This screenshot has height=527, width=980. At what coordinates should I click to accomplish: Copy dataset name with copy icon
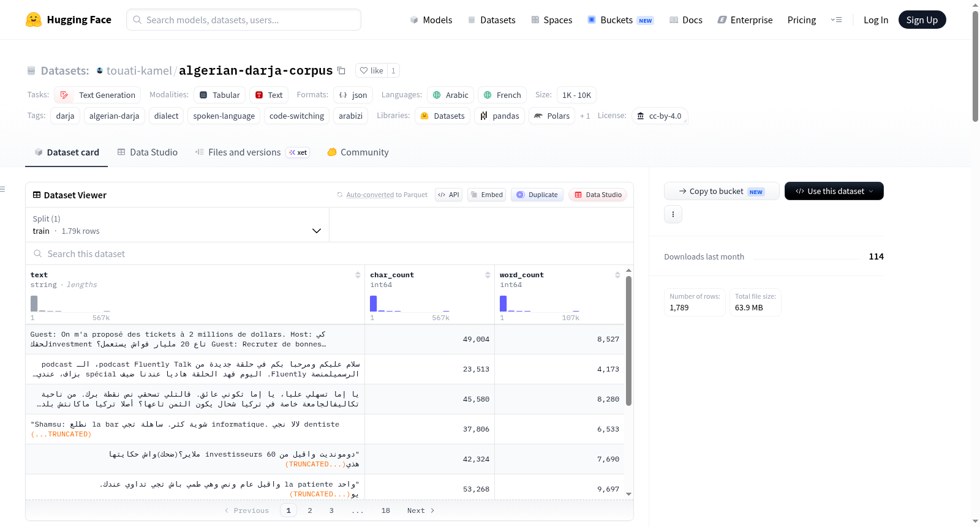[342, 70]
